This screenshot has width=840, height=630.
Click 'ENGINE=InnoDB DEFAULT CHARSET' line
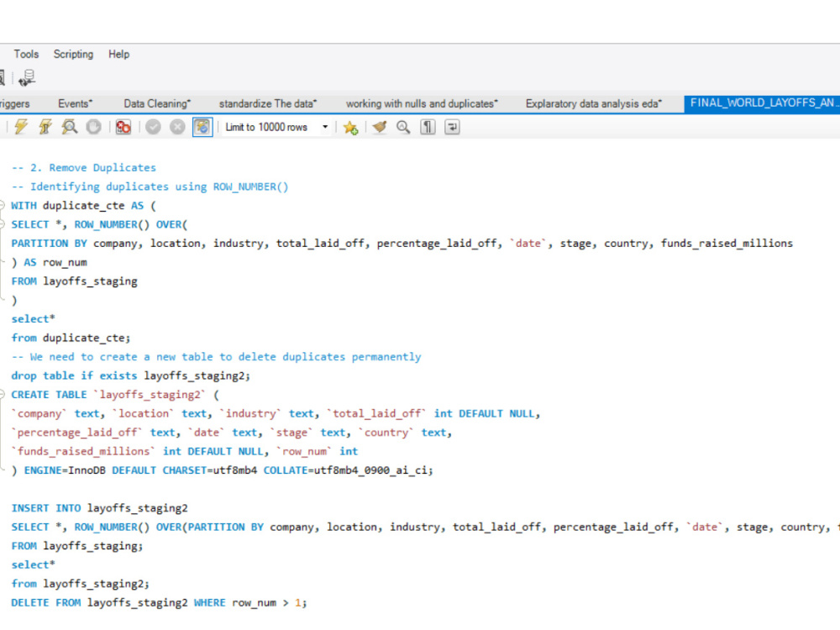point(223,470)
